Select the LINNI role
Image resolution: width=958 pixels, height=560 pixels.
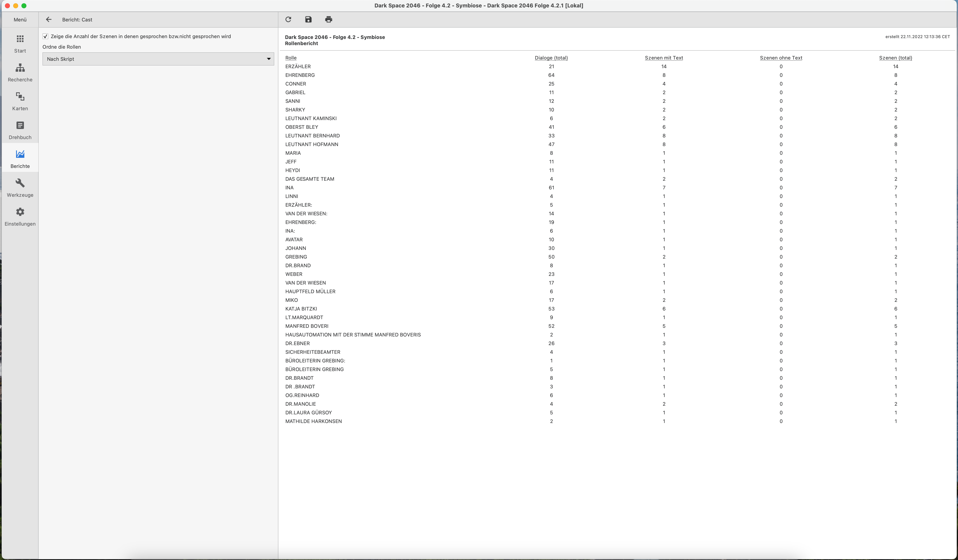pyautogui.click(x=292, y=196)
